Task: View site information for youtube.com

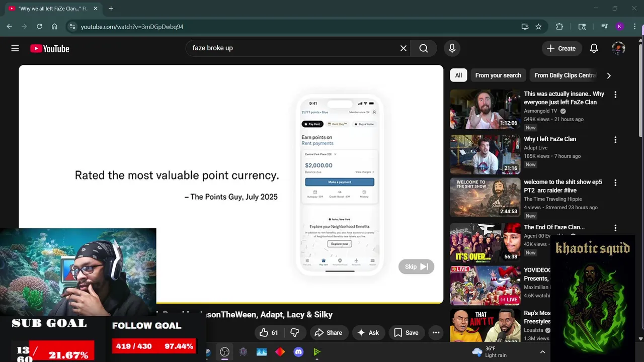Action: point(72,27)
